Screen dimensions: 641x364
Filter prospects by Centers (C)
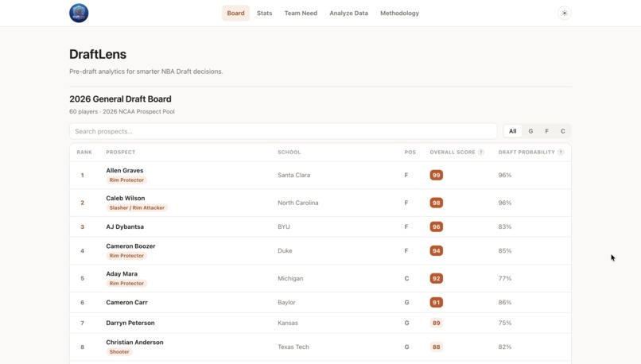point(563,131)
